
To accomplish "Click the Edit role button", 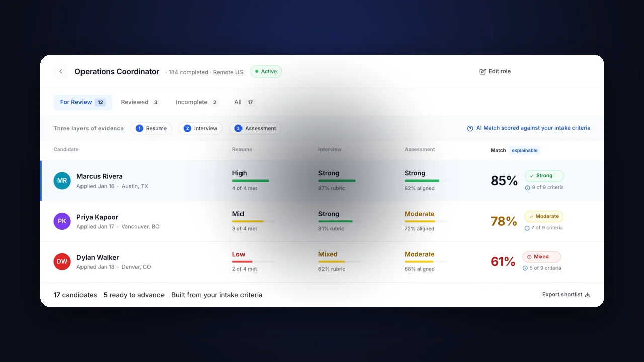I will coord(495,72).
